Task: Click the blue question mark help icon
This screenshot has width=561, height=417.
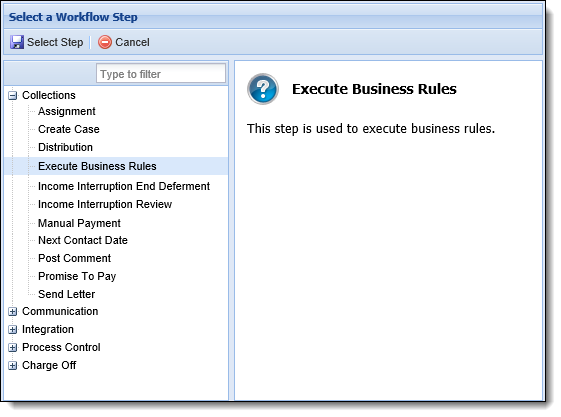Action: click(263, 89)
